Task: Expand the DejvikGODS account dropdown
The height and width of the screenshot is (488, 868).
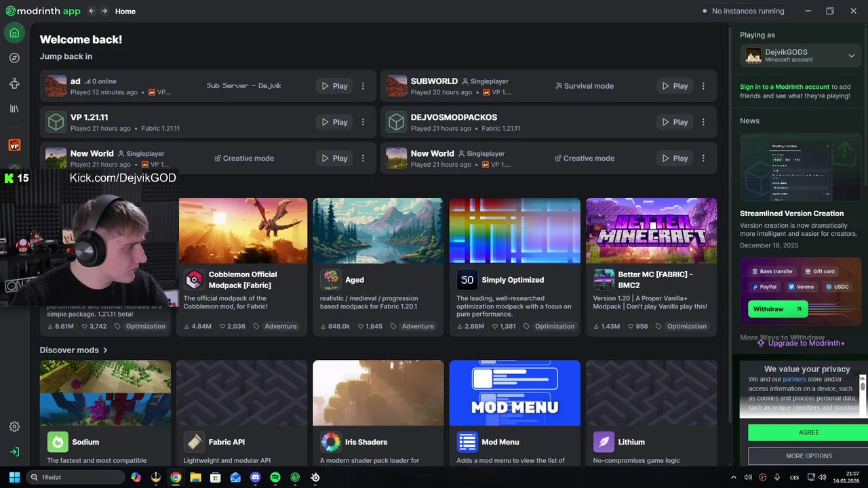Action: click(x=852, y=56)
